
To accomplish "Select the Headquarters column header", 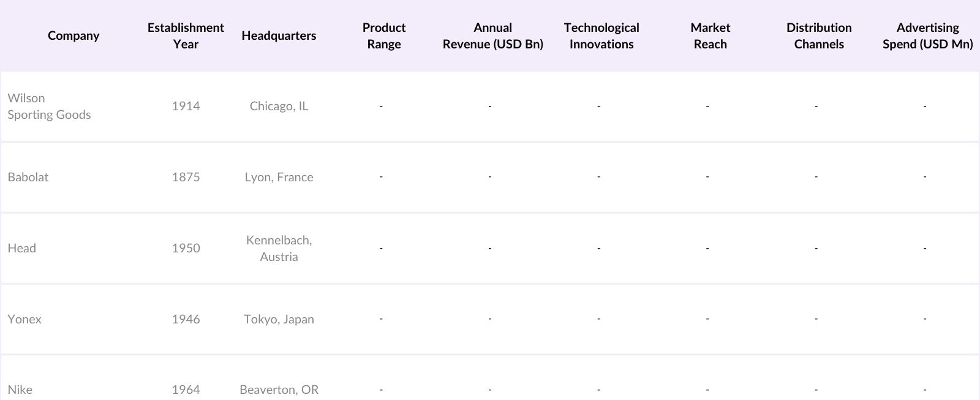I will 279,36.
